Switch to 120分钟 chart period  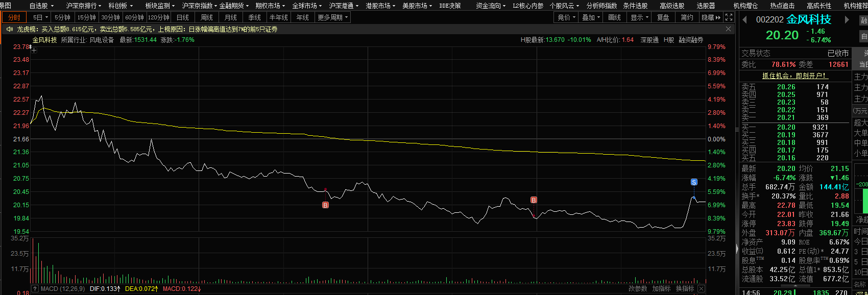tap(159, 17)
